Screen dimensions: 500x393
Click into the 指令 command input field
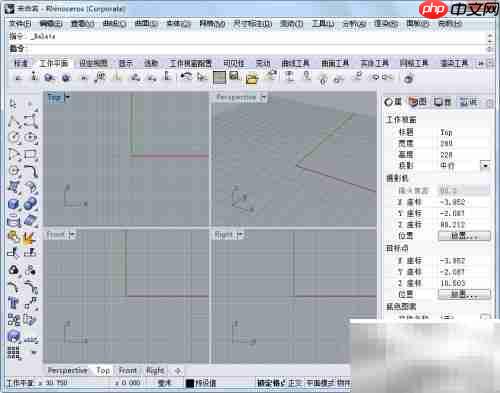(x=257, y=49)
